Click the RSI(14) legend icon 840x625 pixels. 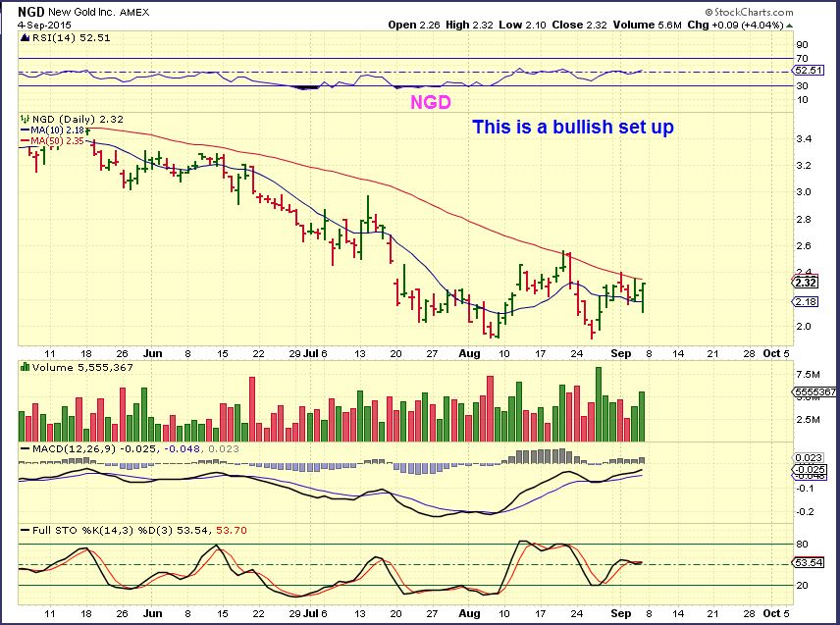26,38
